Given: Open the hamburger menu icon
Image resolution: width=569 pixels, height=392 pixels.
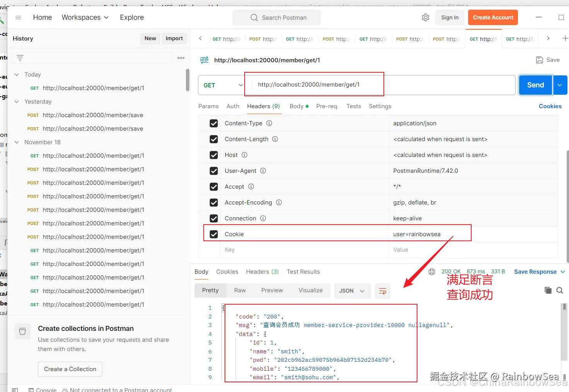Looking at the screenshot, I should click(18, 17).
